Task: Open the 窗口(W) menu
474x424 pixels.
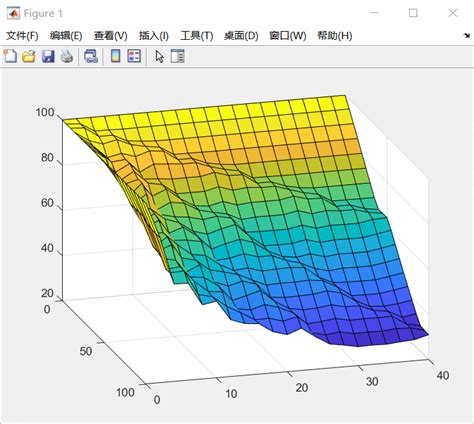Action: pyautogui.click(x=288, y=36)
